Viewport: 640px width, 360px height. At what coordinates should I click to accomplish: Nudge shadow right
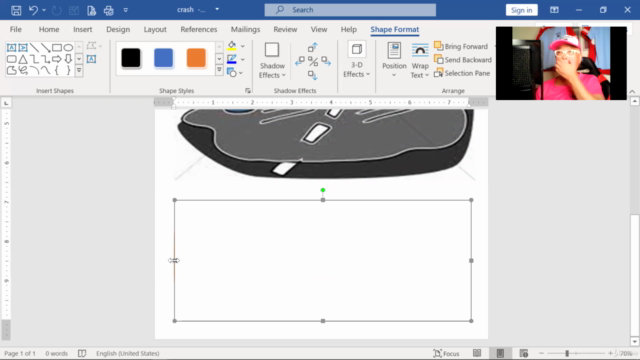tap(326, 61)
